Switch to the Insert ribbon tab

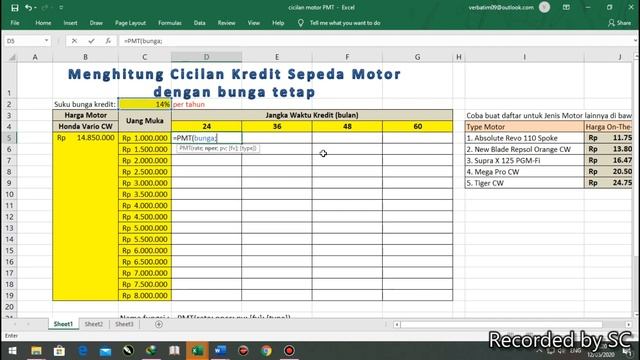[70, 23]
